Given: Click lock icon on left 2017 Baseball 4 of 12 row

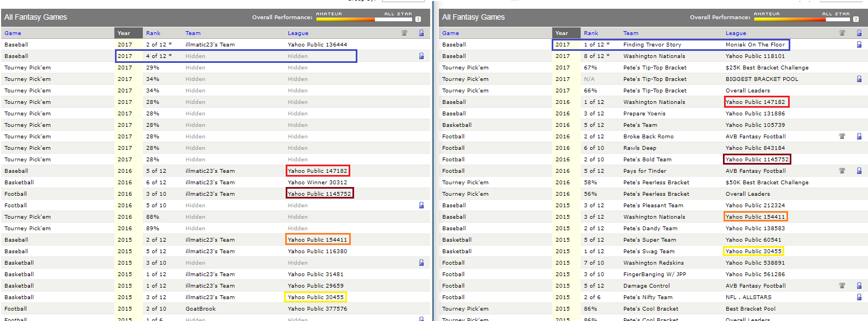Looking at the screenshot, I should click(421, 56).
